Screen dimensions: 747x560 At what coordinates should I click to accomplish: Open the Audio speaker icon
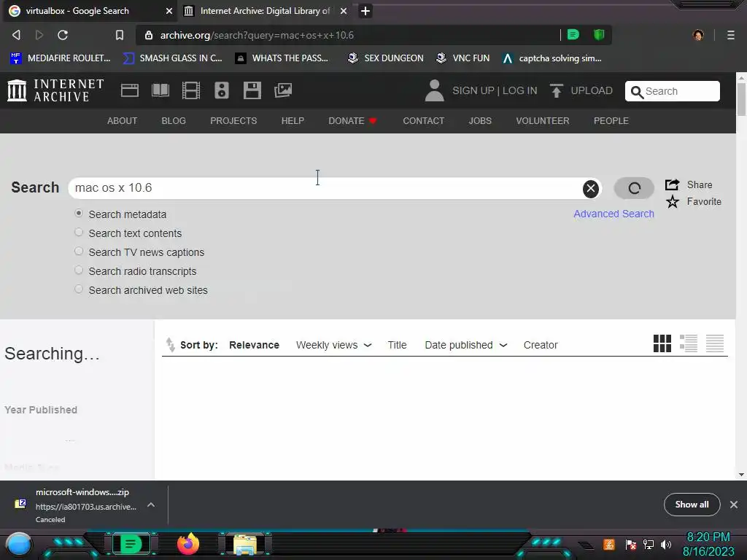[x=222, y=90]
